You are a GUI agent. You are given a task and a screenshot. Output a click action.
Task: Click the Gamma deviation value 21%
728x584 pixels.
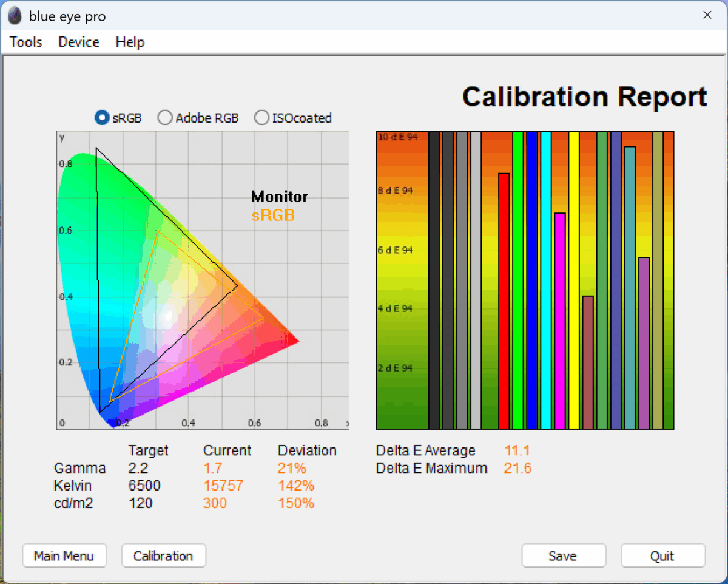pos(291,468)
